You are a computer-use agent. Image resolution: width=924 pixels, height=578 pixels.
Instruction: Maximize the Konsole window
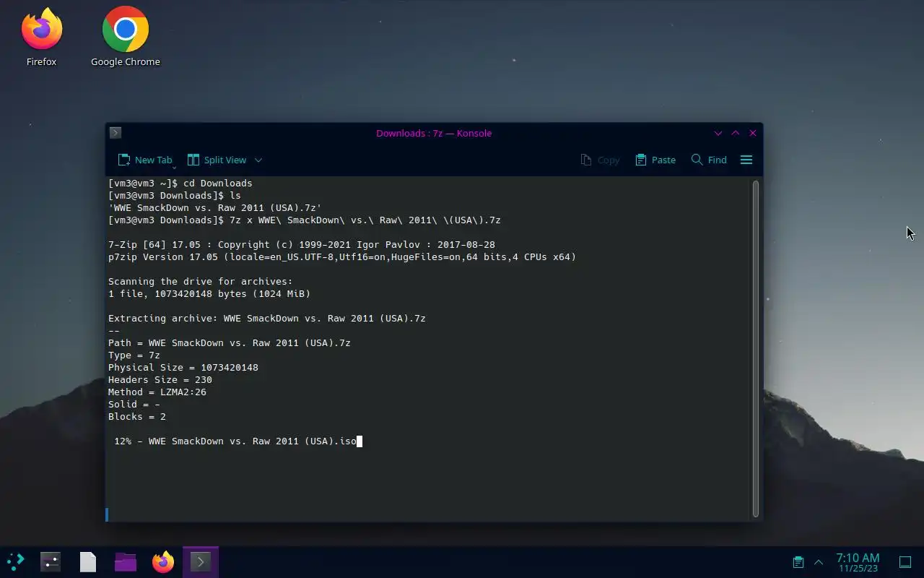(736, 133)
